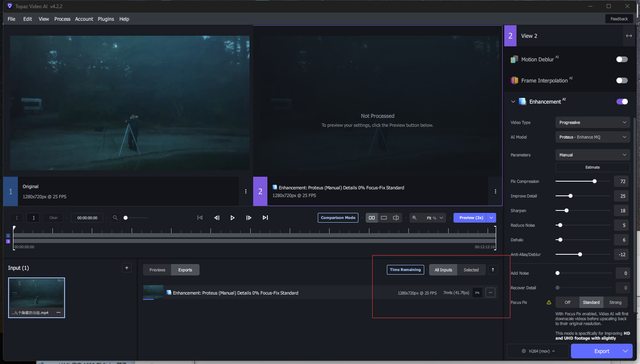
Task: Expand Export options arrow
Action: pyautogui.click(x=625, y=351)
